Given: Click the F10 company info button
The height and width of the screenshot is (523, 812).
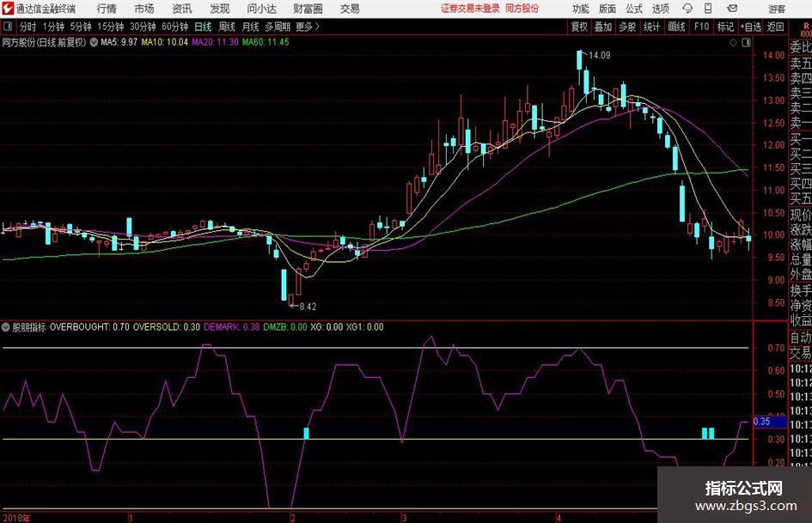Looking at the screenshot, I should pos(702,27).
